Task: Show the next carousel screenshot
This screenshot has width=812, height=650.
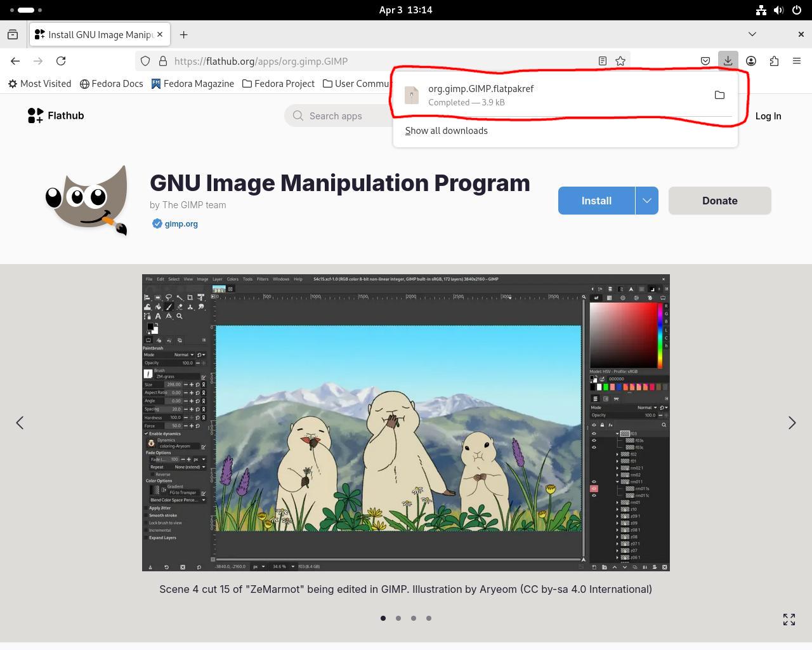Action: tap(792, 423)
